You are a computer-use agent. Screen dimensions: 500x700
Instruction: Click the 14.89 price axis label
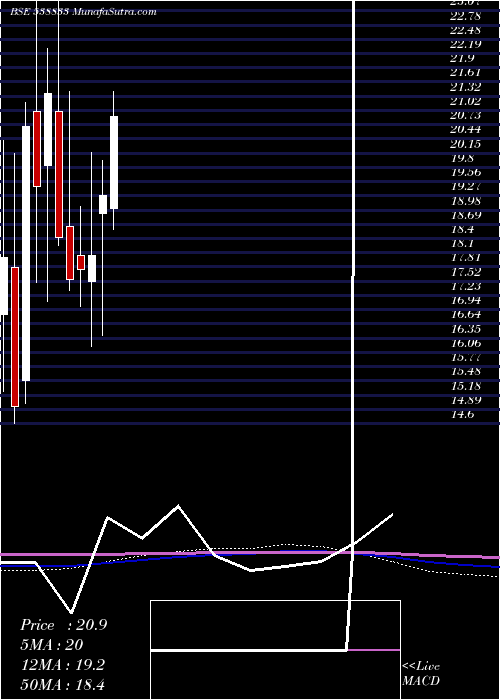tap(466, 400)
